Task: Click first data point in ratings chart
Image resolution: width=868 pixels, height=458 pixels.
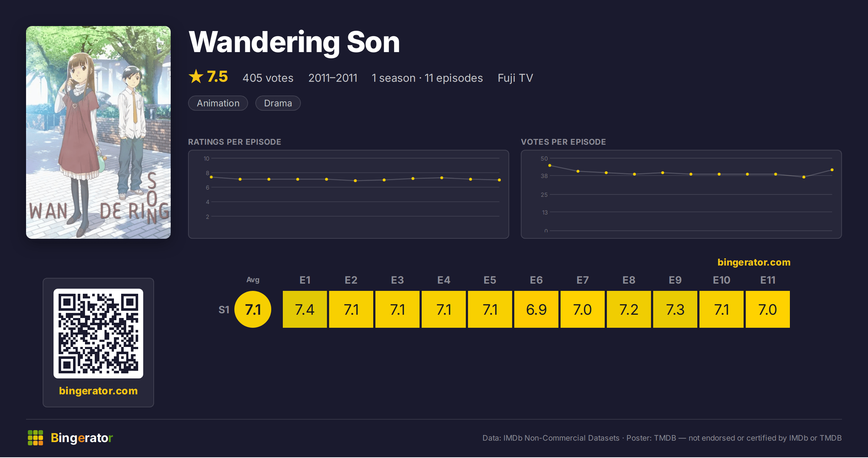Action: 211,177
